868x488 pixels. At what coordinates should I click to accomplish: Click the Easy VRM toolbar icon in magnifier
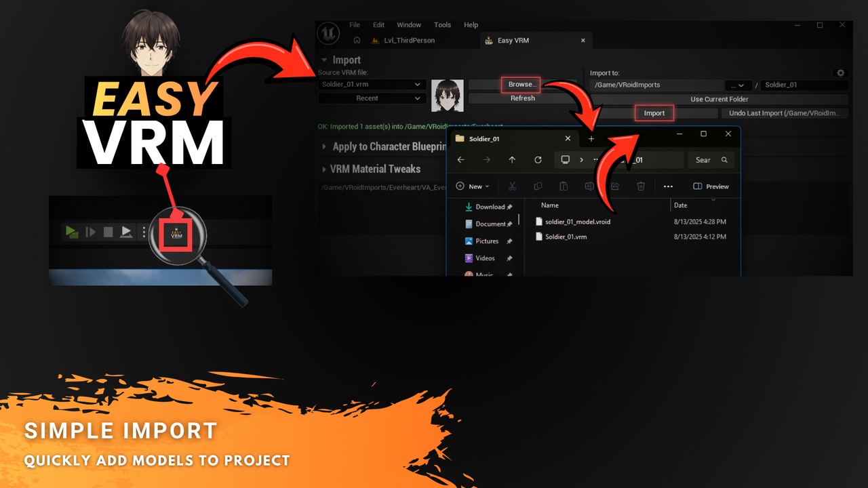(176, 235)
